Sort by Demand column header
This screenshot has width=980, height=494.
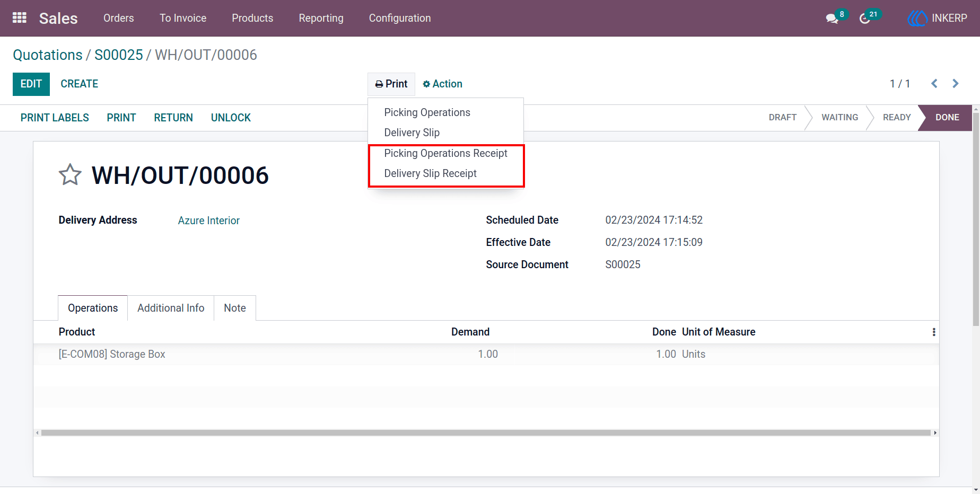pyautogui.click(x=470, y=332)
